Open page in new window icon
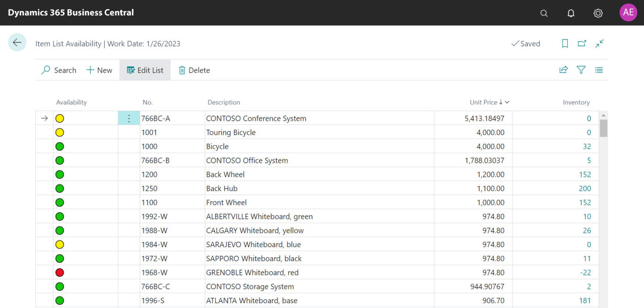Image resolution: width=644 pixels, height=308 pixels. tap(582, 44)
